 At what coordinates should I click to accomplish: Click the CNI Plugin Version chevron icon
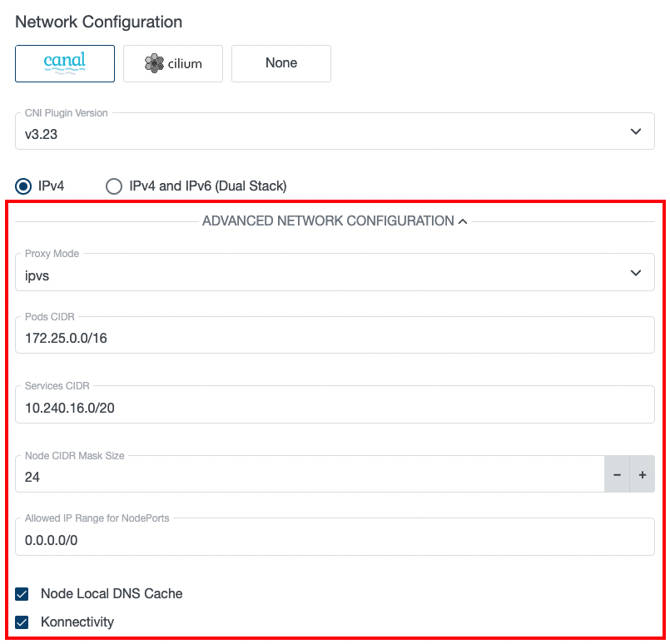(636, 131)
